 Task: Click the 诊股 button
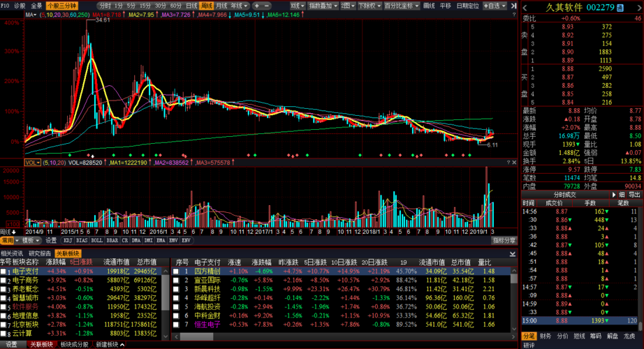[x=20, y=6]
